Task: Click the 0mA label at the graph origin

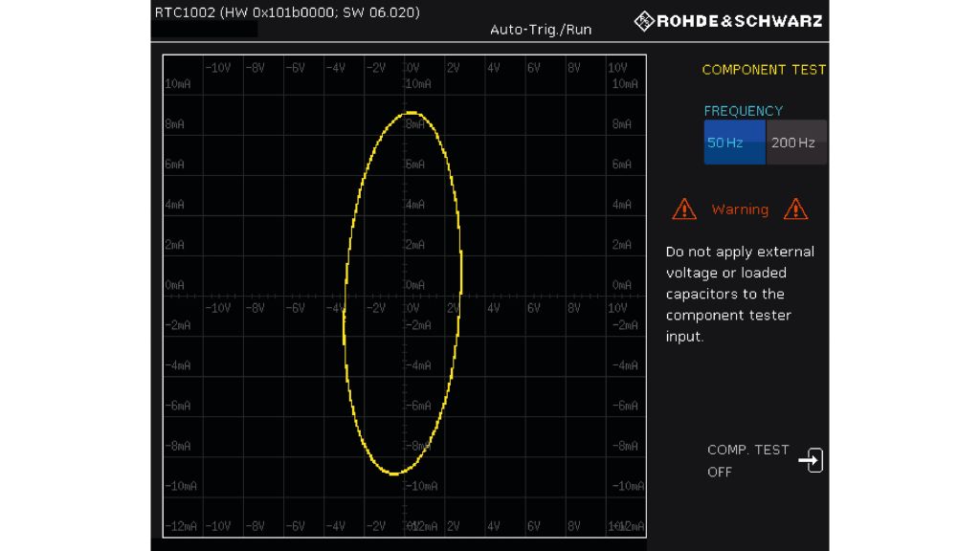Action: tap(414, 285)
